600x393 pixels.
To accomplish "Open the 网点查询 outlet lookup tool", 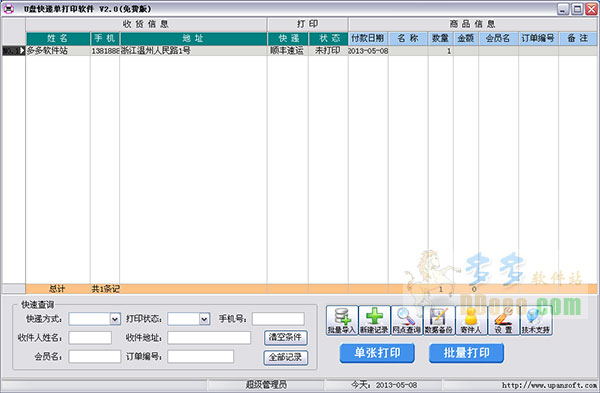I will pyautogui.click(x=406, y=320).
